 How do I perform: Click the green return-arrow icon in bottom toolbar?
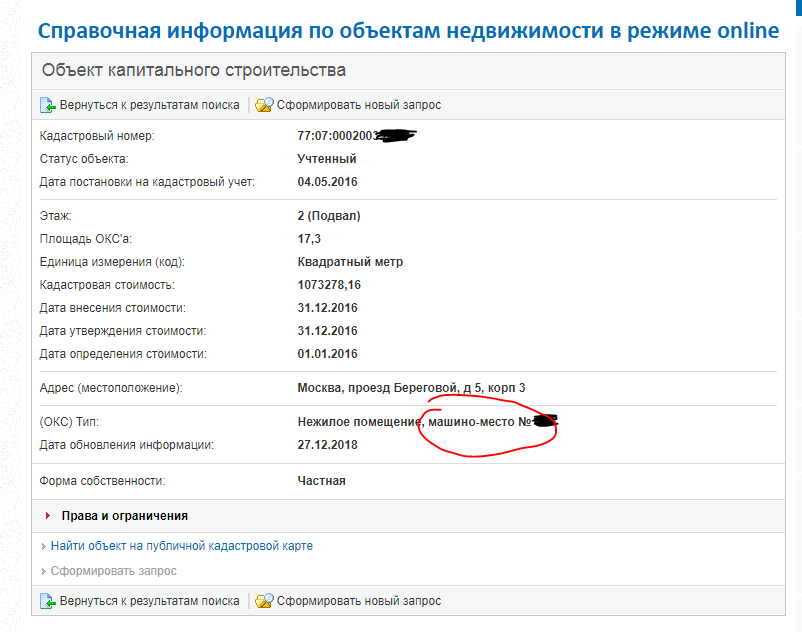pos(47,601)
